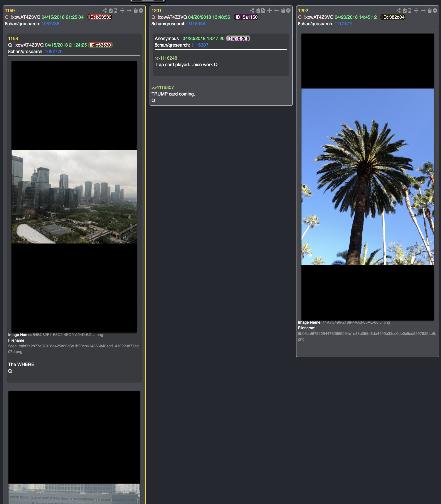Click timestamp 04/20/2018 13:48:56
This screenshot has width=441, height=504.
click(209, 17)
